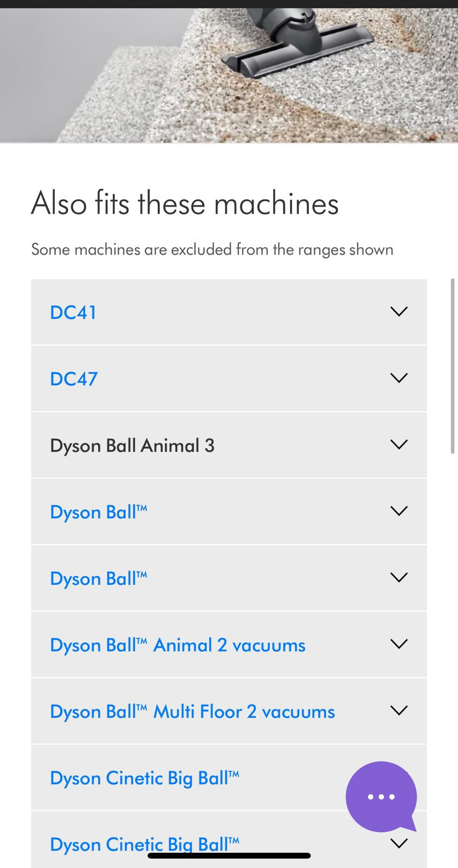Click the arrow beside Dyson Ball™ Multi Floor 2 vacuums
Screen dimensions: 458x868
(399, 710)
